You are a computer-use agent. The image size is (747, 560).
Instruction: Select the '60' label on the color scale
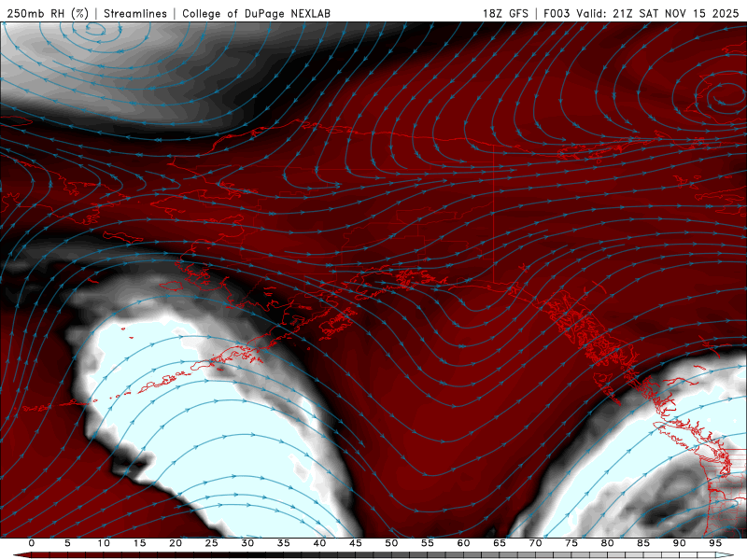coord(463,543)
